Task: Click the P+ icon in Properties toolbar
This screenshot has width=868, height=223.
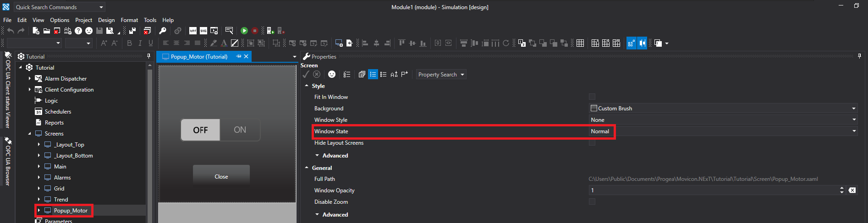Action: 405,74
